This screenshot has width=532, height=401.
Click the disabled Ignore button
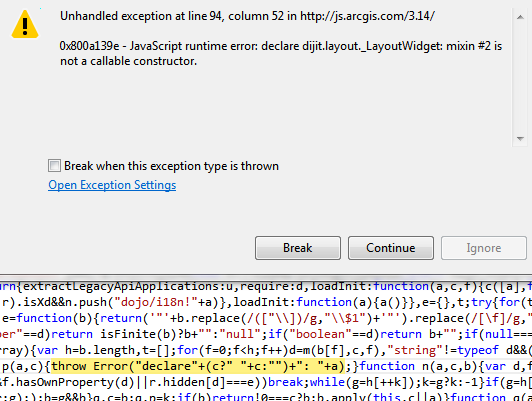(x=483, y=248)
